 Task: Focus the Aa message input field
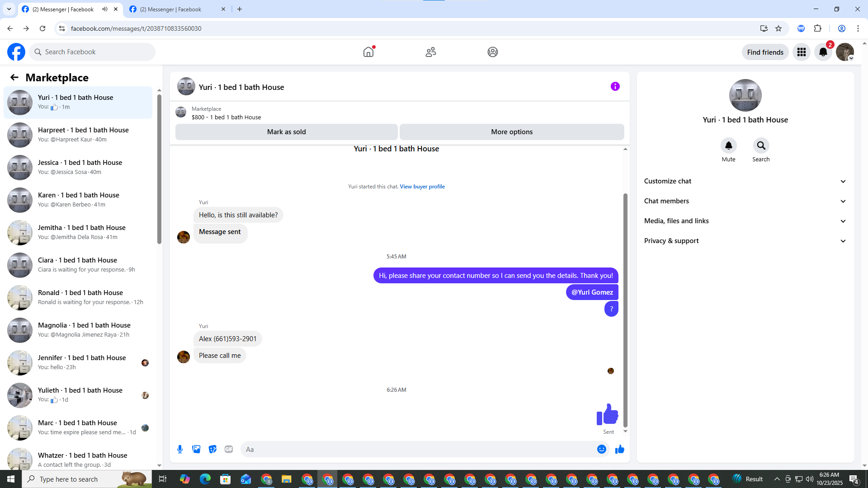pyautogui.click(x=418, y=449)
